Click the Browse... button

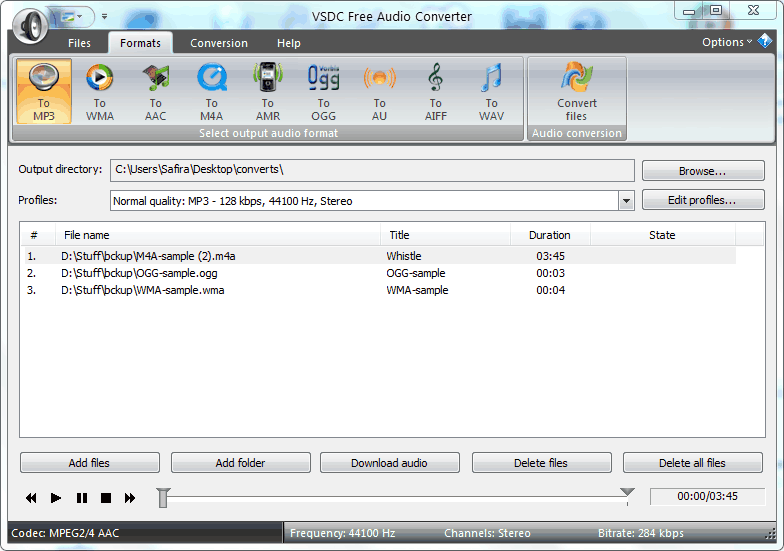[702, 171]
